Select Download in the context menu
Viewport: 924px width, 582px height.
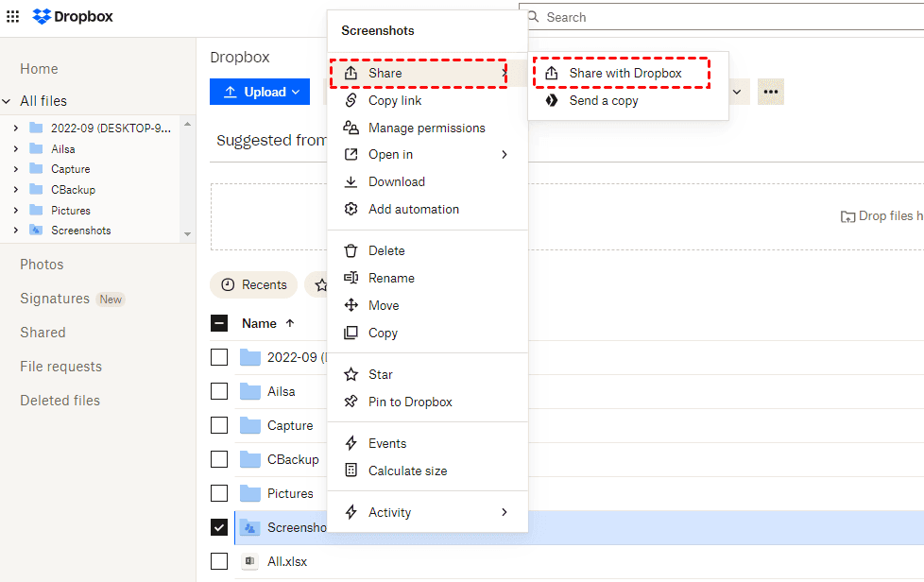tap(427, 181)
